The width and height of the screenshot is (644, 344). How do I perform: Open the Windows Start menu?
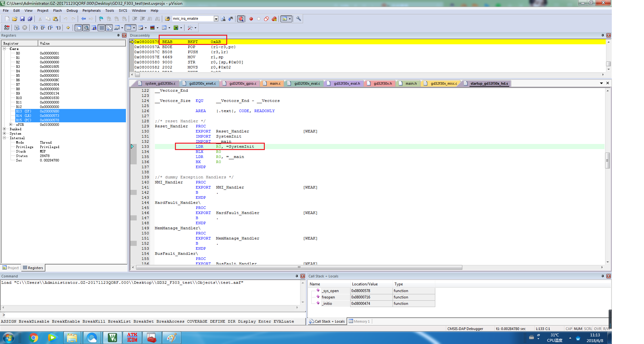[9, 338]
